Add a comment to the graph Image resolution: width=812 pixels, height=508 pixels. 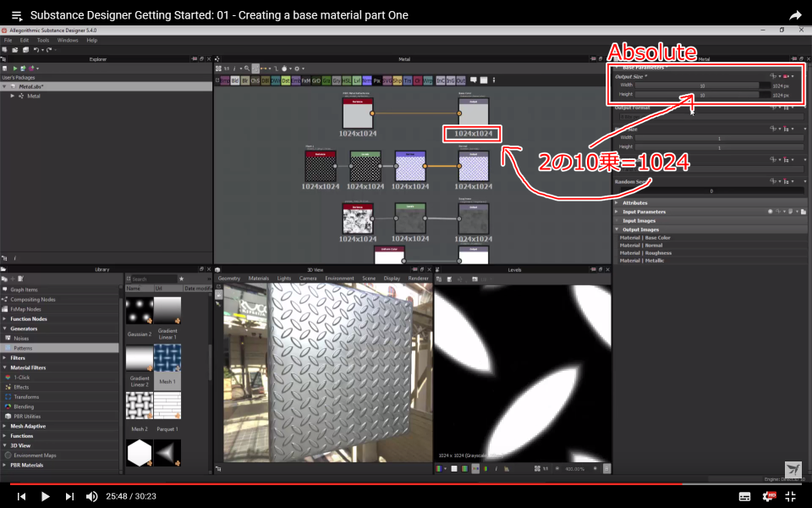[474, 80]
